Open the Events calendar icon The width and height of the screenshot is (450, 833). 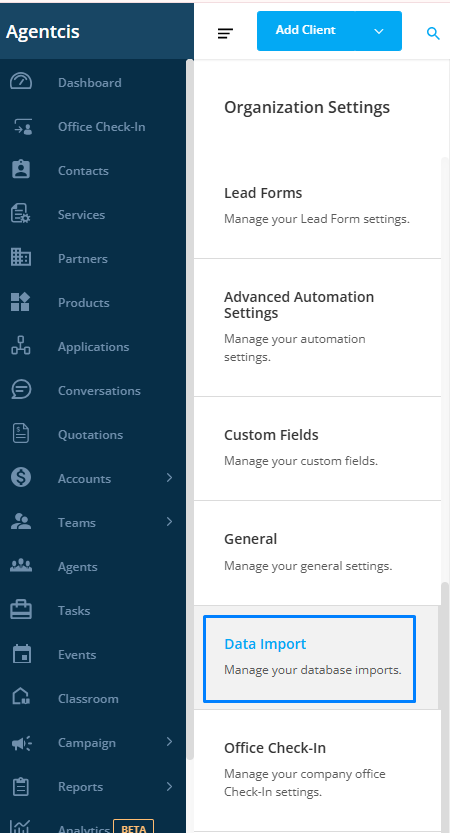click(21, 654)
